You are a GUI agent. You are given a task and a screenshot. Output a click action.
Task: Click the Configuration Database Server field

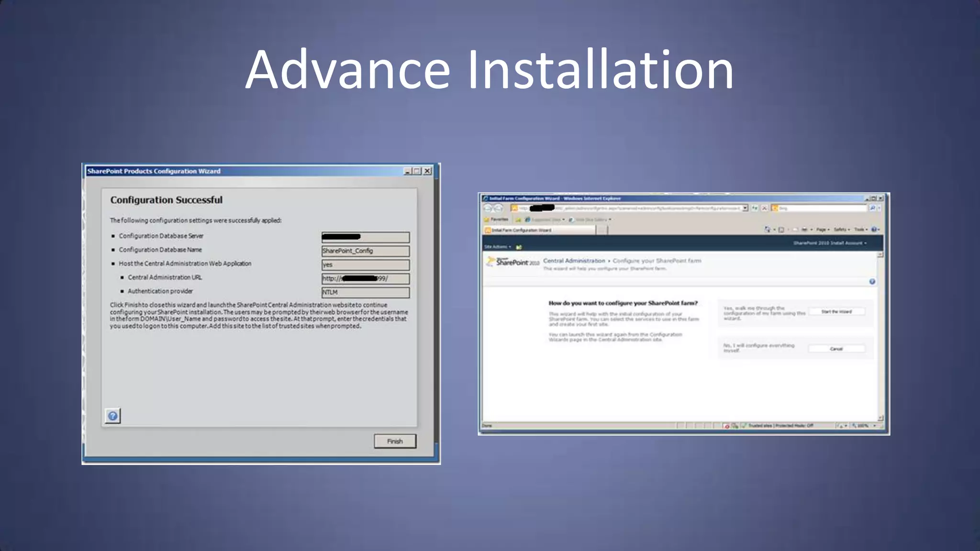click(366, 237)
